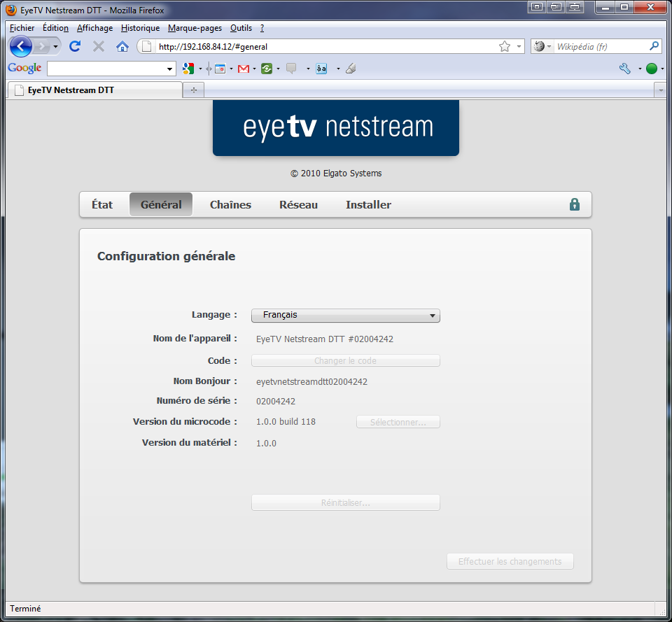
Task: Open the Historique menu
Action: tap(140, 28)
